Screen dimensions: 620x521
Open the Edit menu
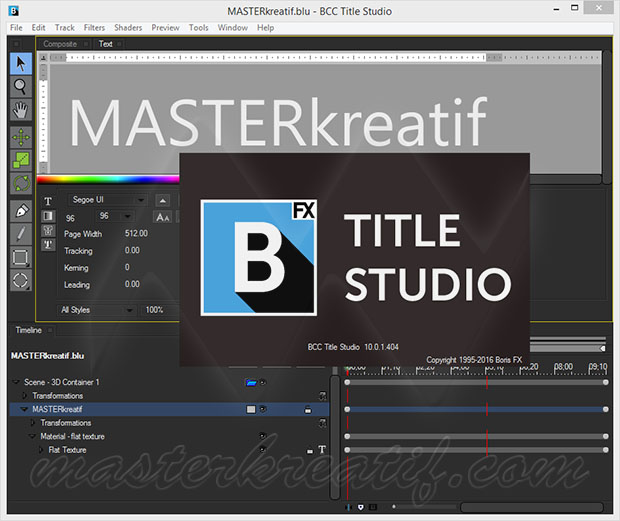pyautogui.click(x=38, y=28)
